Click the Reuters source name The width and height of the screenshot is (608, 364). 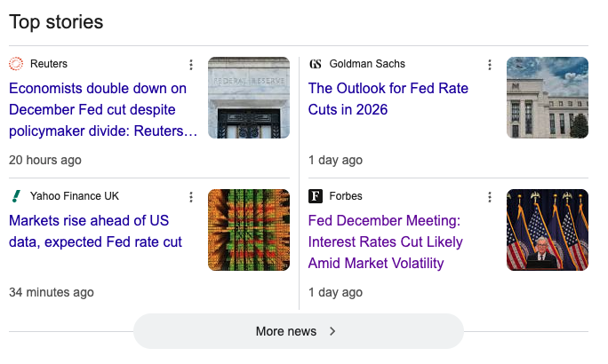(x=49, y=64)
